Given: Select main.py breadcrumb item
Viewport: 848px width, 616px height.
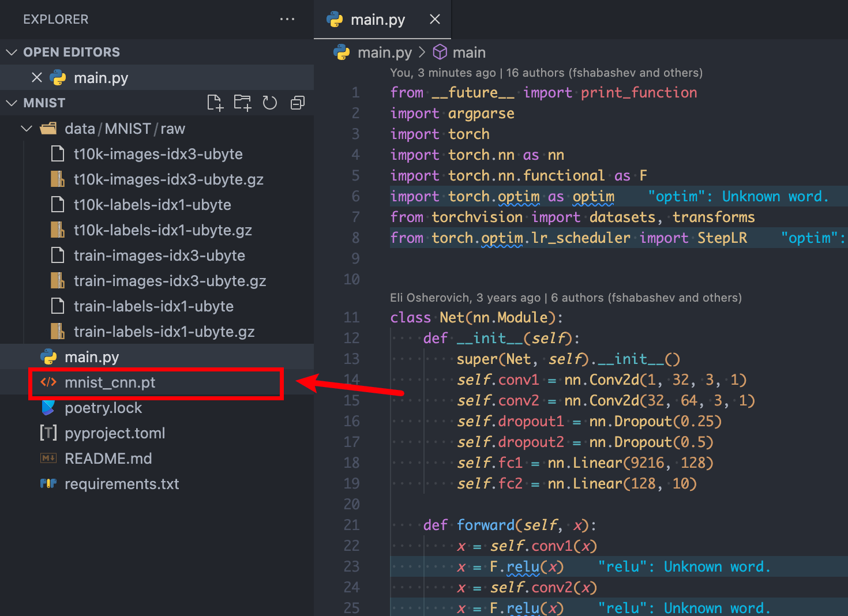Looking at the screenshot, I should pyautogui.click(x=384, y=52).
